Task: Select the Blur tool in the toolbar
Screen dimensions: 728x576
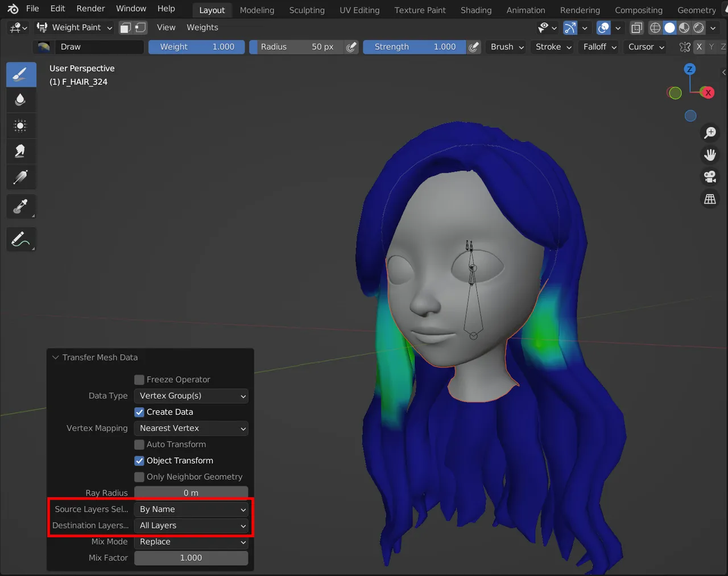Action: (x=21, y=100)
